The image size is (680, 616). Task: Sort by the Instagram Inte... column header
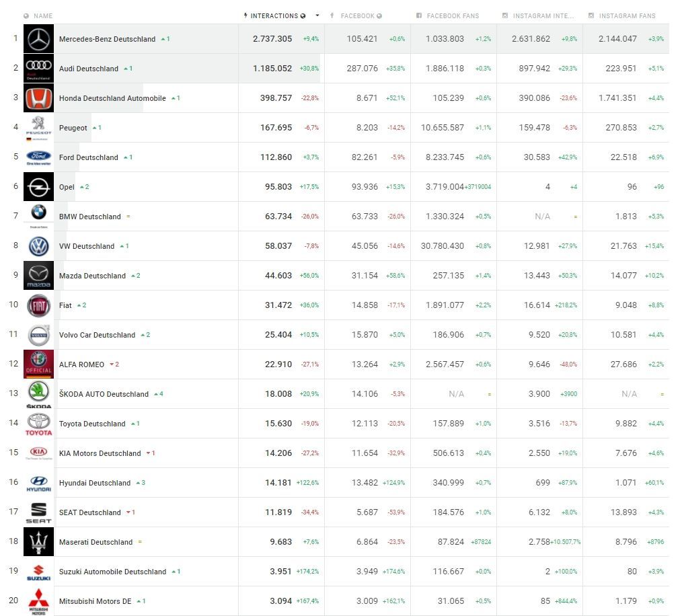pos(543,15)
